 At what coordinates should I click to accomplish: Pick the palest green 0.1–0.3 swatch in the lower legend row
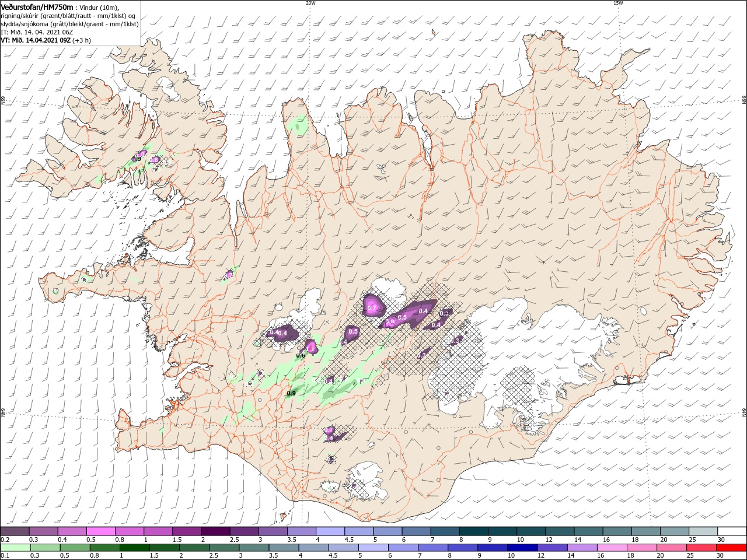15,548
